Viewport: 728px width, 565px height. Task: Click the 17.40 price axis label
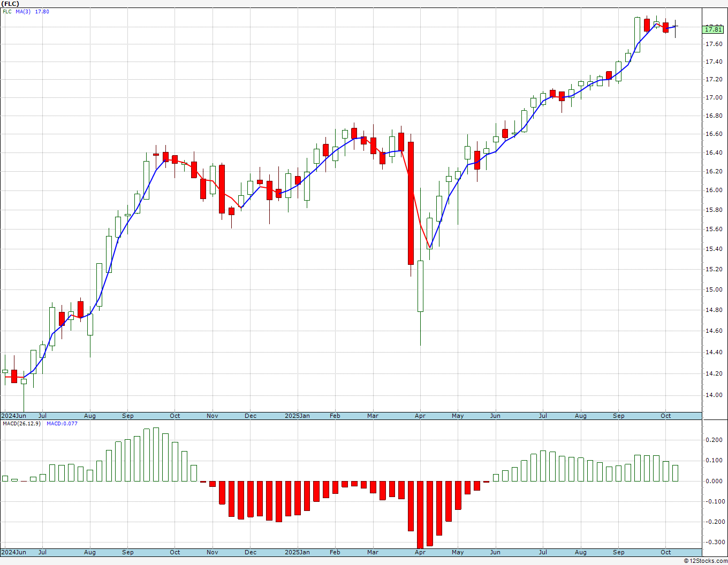(714, 62)
